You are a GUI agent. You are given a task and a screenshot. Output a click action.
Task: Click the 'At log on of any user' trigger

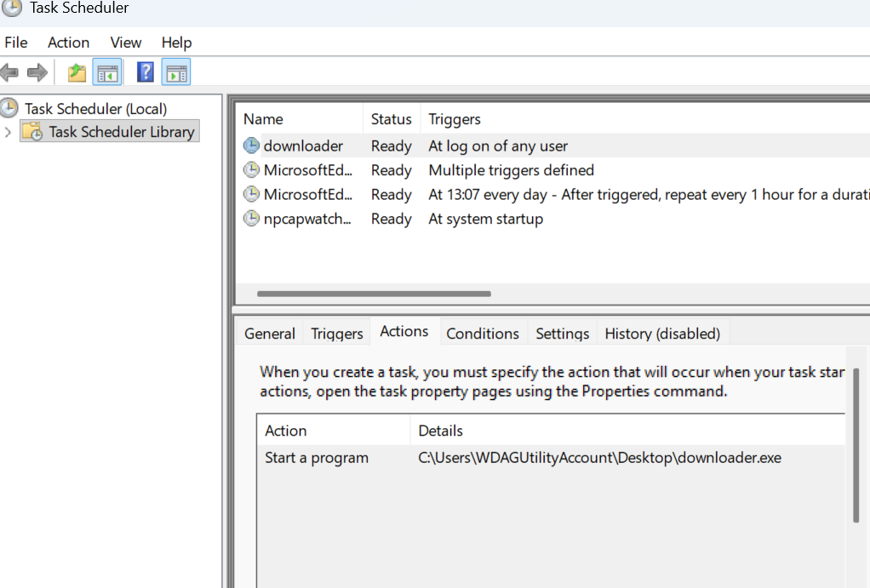(x=498, y=146)
